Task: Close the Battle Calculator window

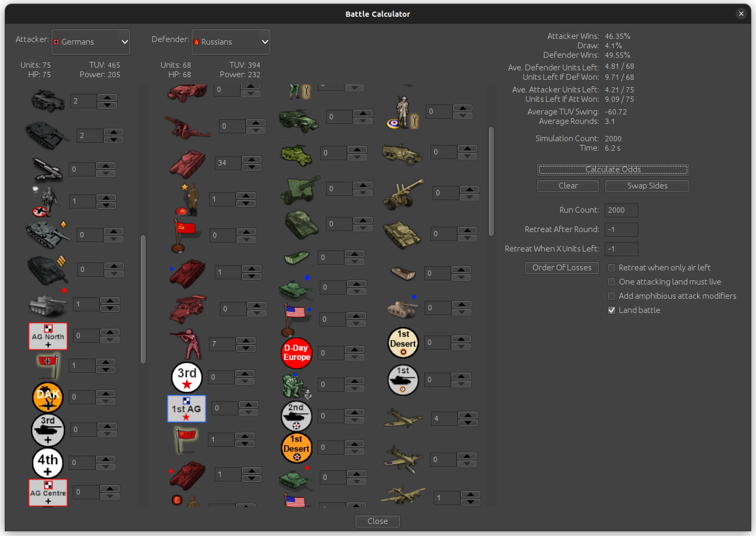Action: click(741, 14)
